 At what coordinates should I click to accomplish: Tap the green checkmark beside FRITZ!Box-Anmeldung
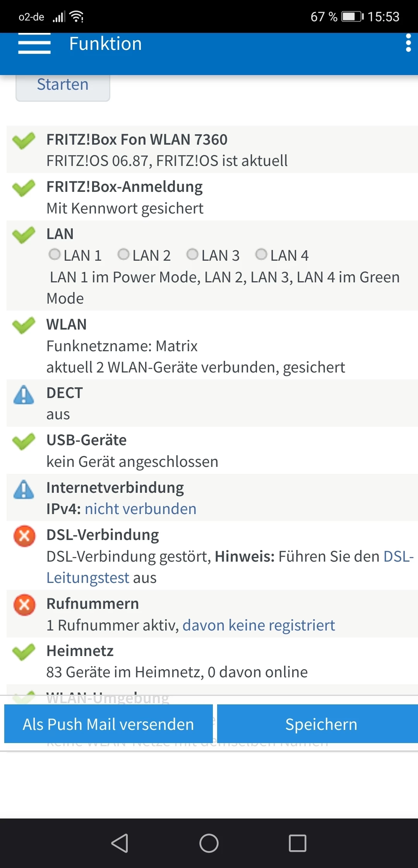[x=24, y=188]
